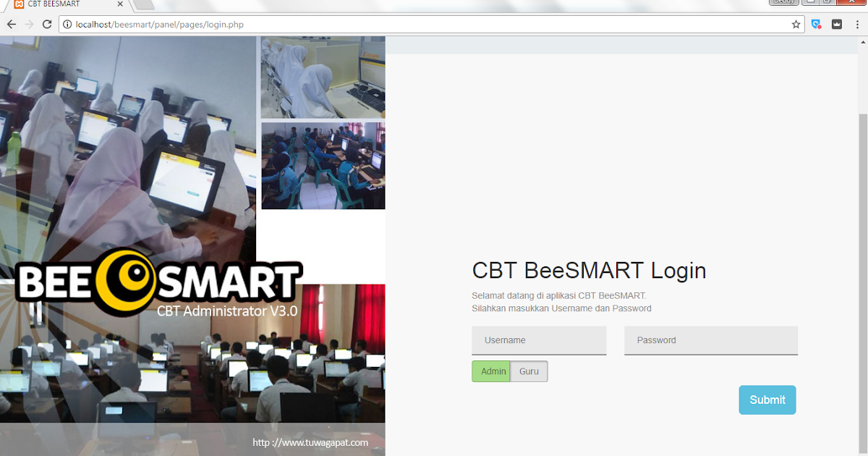Screen dimensions: 868x456
Task: Focus the Username input field
Action: click(539, 340)
